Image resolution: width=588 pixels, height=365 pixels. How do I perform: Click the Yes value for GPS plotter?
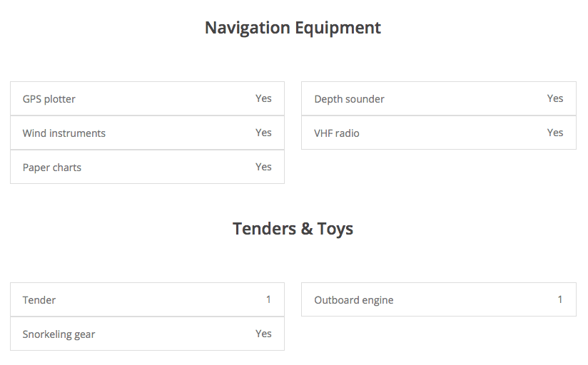click(x=263, y=98)
